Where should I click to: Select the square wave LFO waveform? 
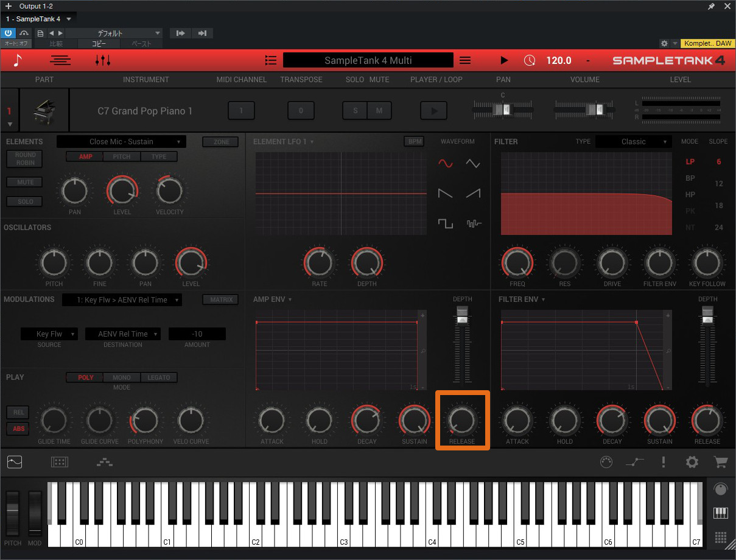click(446, 223)
